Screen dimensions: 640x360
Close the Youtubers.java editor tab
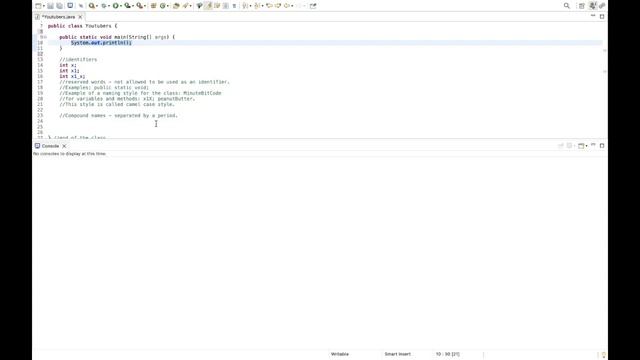coord(80,17)
